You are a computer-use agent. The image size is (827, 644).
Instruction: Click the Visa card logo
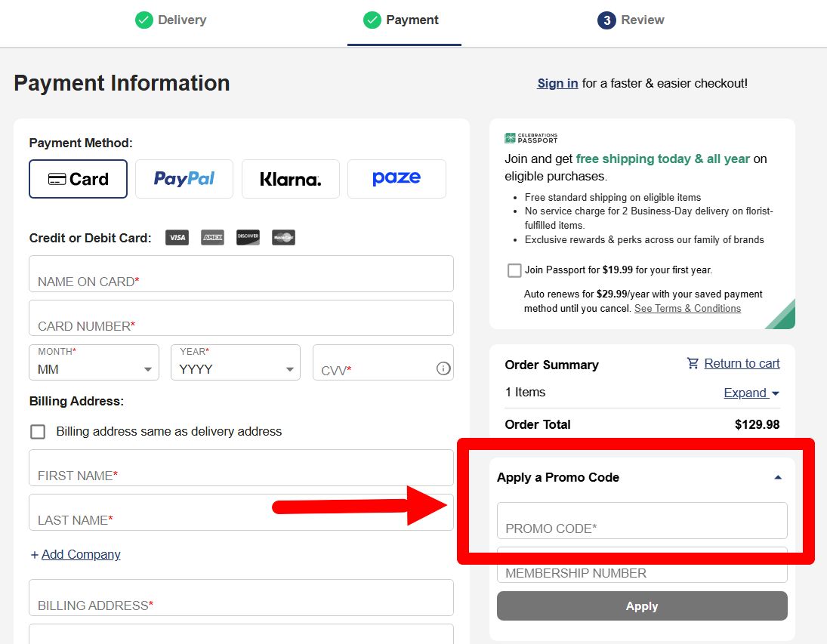[177, 237]
